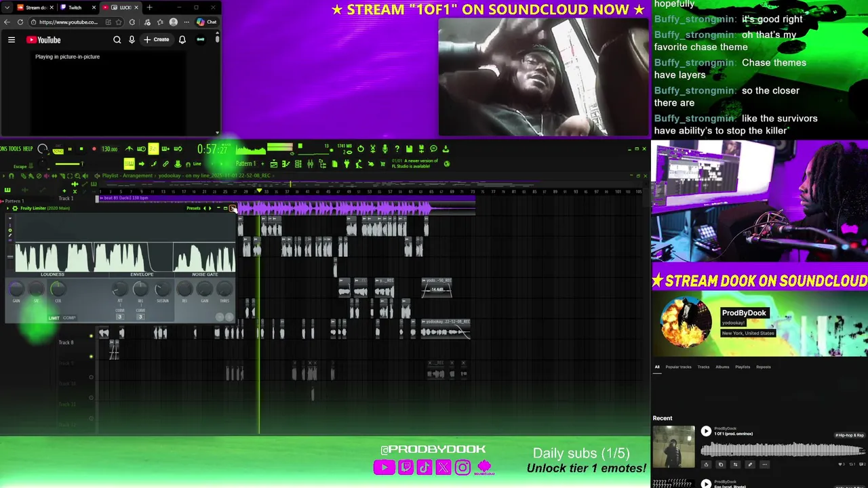Open the Albums tab on SoundCloud

pyautogui.click(x=722, y=367)
